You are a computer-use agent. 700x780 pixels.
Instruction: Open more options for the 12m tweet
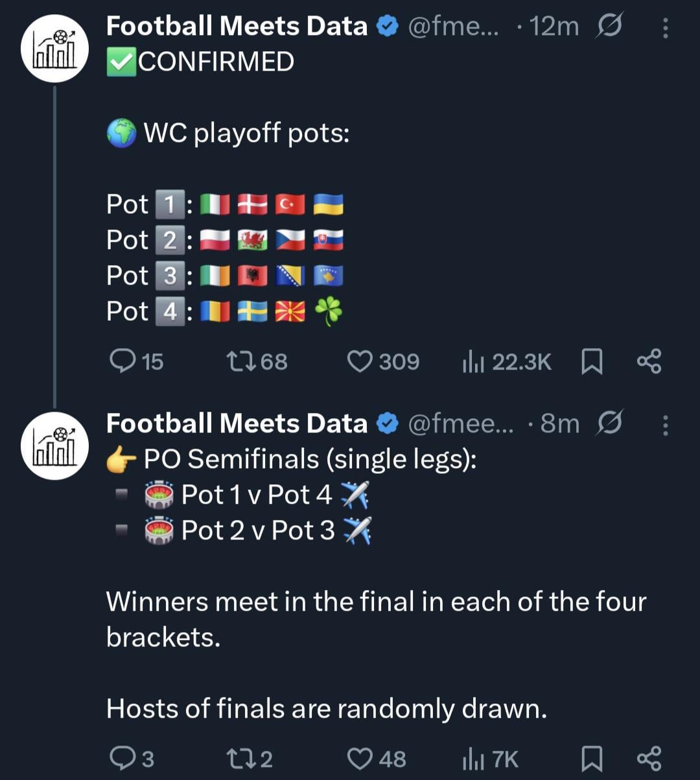[x=665, y=28]
